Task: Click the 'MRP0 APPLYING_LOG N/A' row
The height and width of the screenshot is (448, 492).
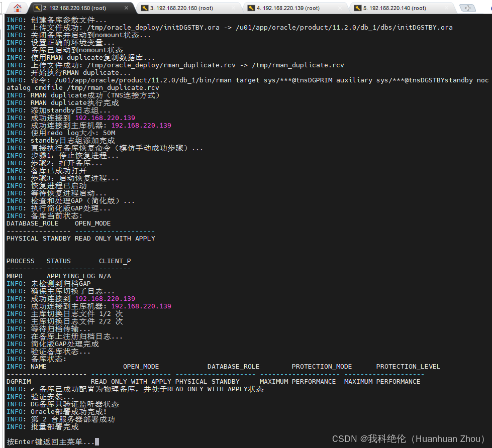Action: [x=59, y=276]
